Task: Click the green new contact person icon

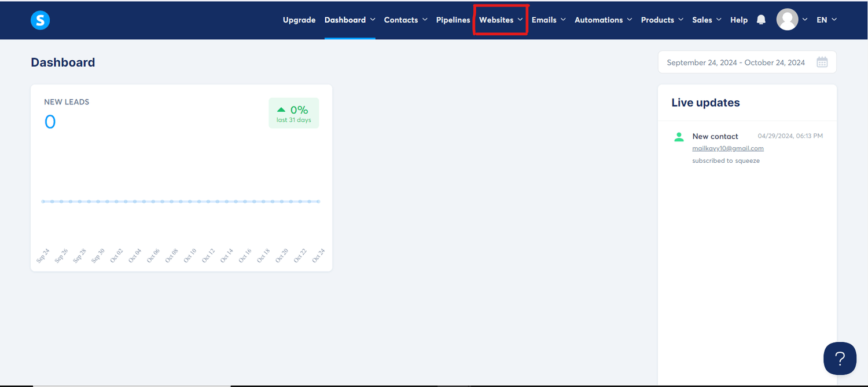Action: [679, 137]
